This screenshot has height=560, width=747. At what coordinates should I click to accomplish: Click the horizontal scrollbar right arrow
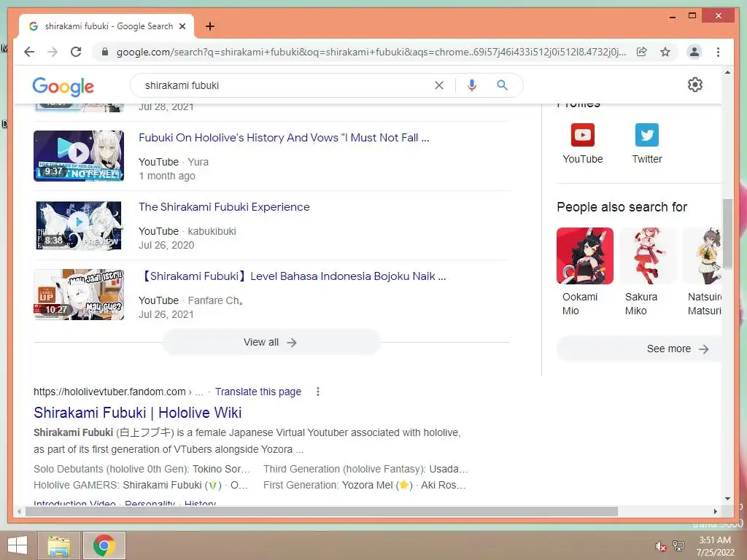click(715, 511)
